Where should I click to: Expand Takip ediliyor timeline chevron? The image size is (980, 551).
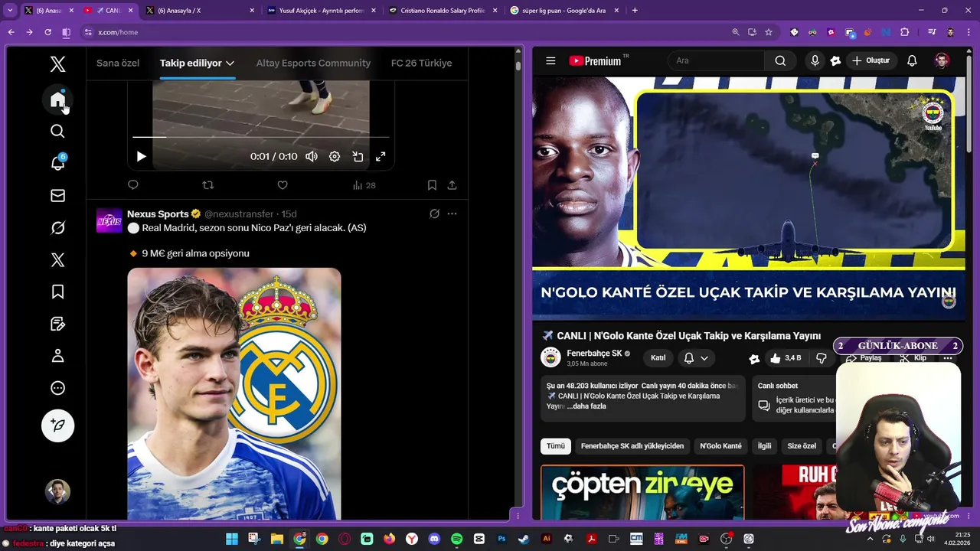click(x=230, y=63)
